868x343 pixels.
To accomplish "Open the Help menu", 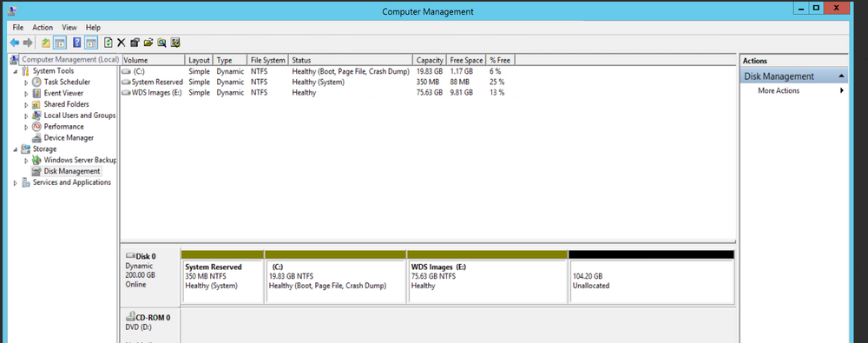I will coord(93,27).
